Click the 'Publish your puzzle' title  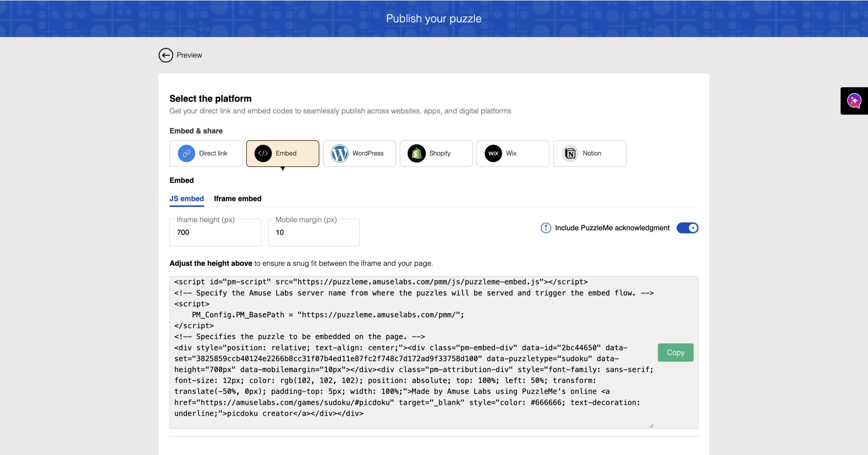tap(434, 19)
